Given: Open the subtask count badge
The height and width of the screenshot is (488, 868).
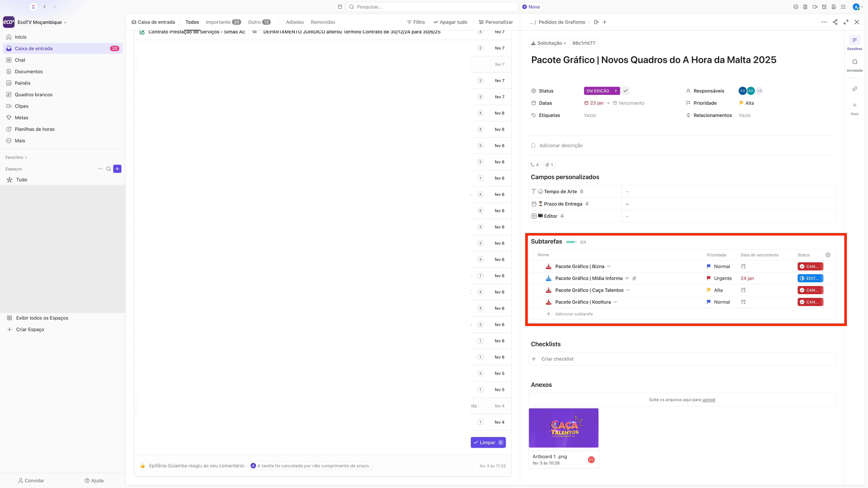Looking at the screenshot, I should pos(535,165).
